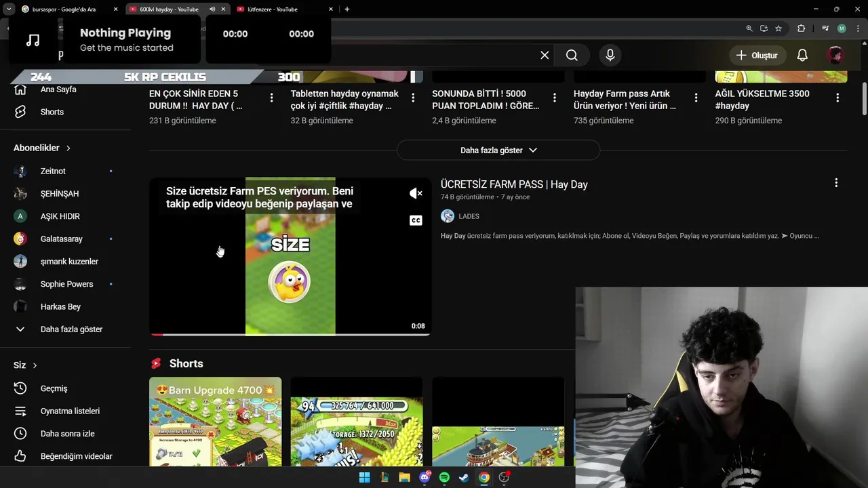
Task: Open Chrome media control icon
Action: 825,28
